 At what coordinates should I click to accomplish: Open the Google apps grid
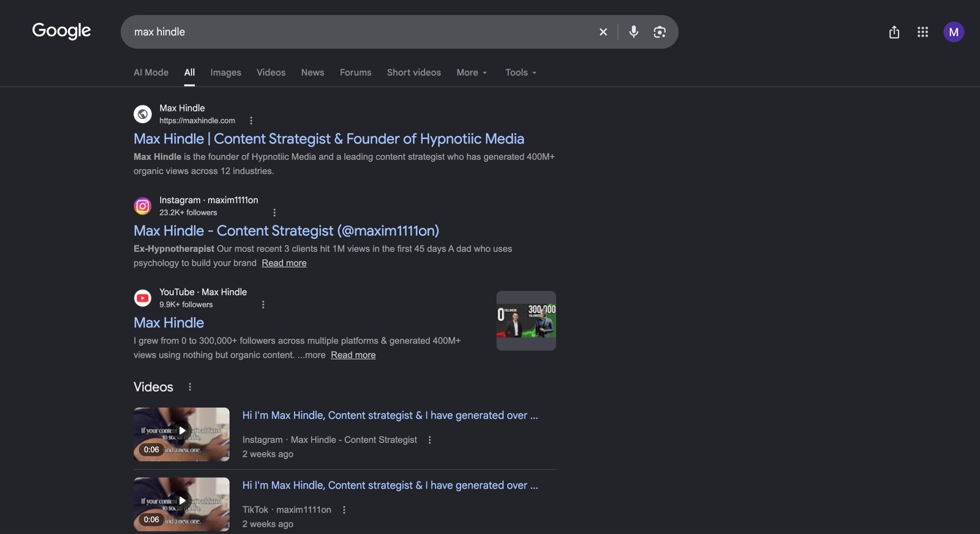tap(923, 32)
